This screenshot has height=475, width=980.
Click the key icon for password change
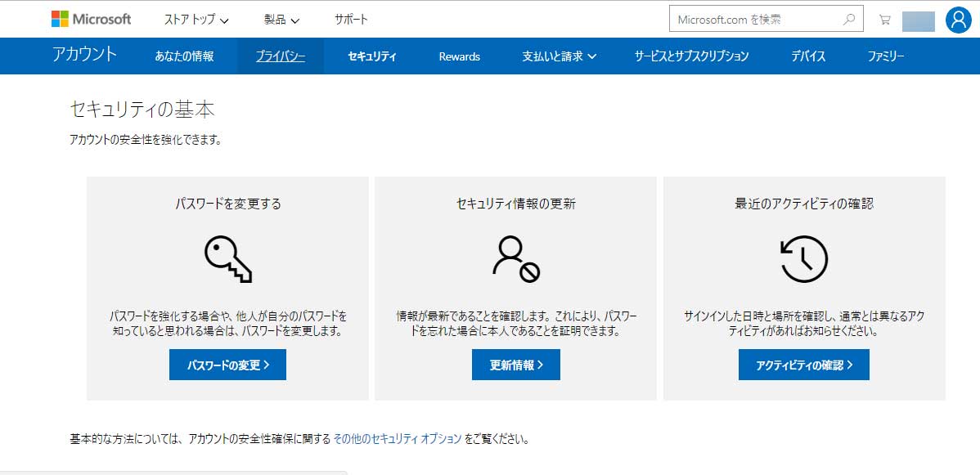227,258
